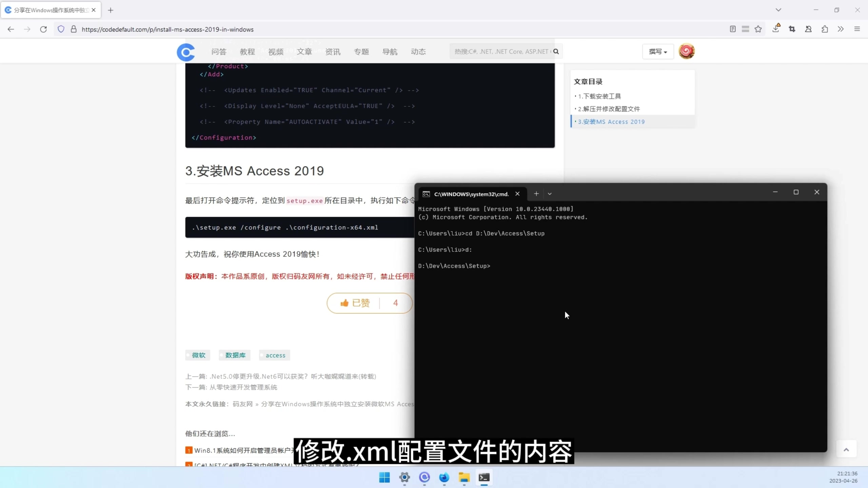Click the codedefault site logo
Image resolution: width=868 pixels, height=488 pixels.
pos(186,52)
